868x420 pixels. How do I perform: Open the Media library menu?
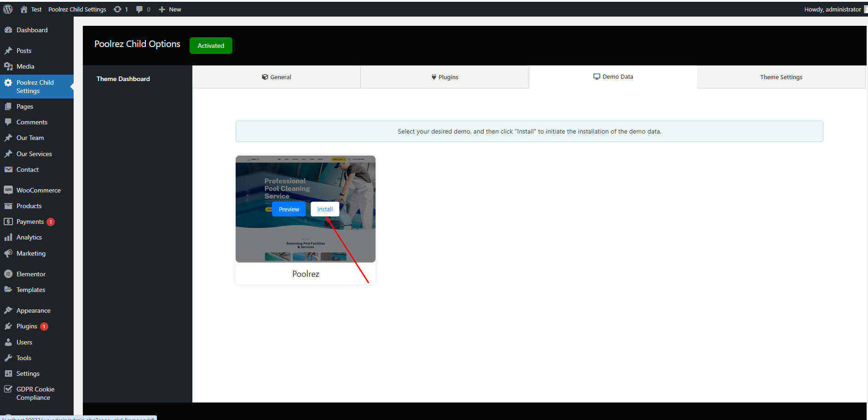click(x=25, y=66)
